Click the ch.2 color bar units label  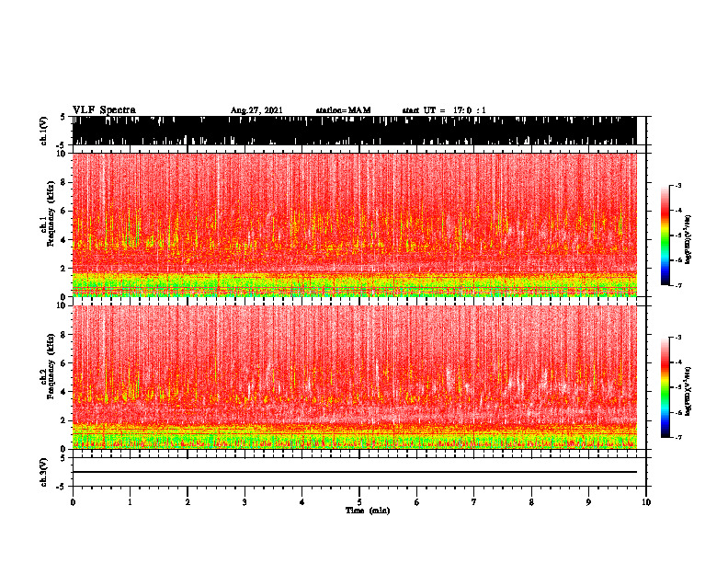click(x=688, y=391)
